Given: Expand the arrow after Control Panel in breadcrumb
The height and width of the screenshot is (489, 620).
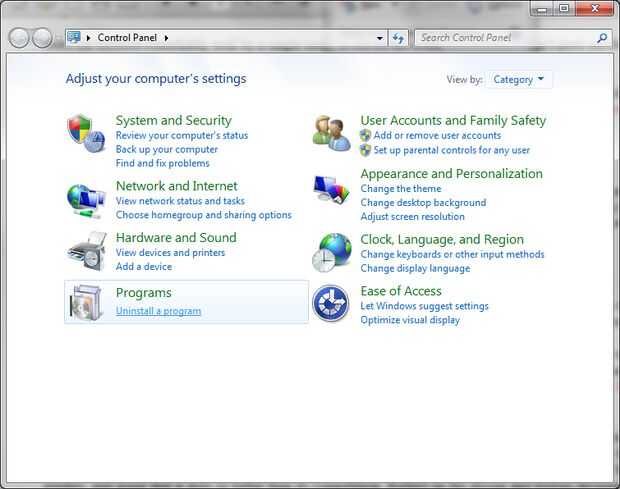Looking at the screenshot, I should tap(166, 38).
